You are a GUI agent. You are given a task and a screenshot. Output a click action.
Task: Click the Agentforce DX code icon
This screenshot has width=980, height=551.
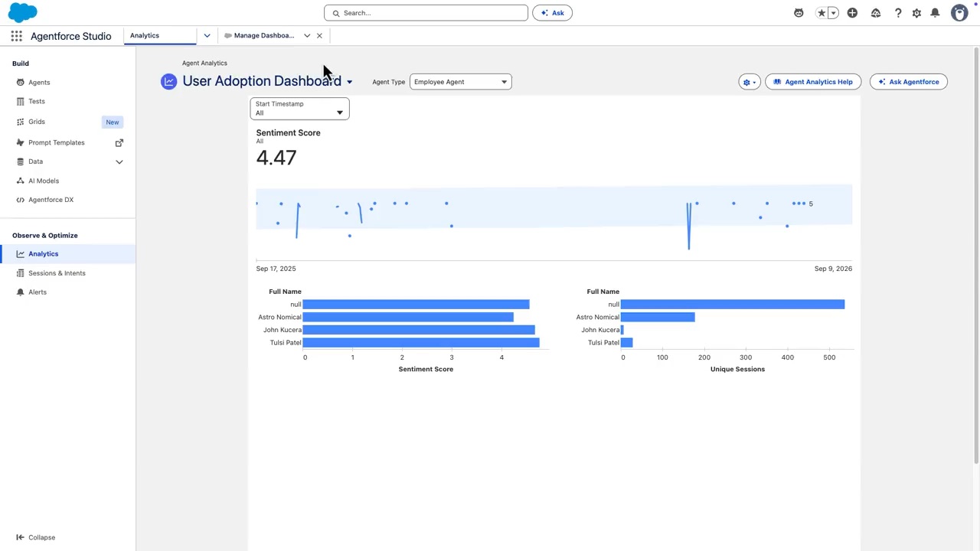[x=21, y=200]
